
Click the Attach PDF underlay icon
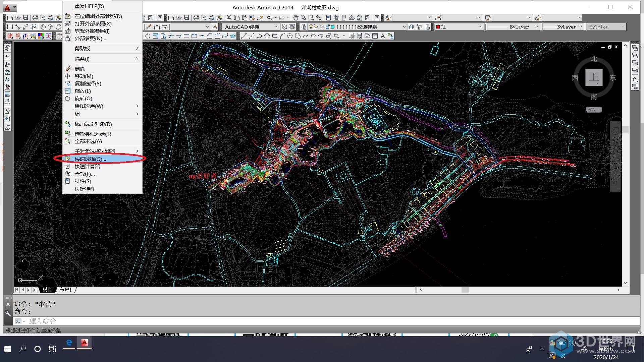pos(7,87)
